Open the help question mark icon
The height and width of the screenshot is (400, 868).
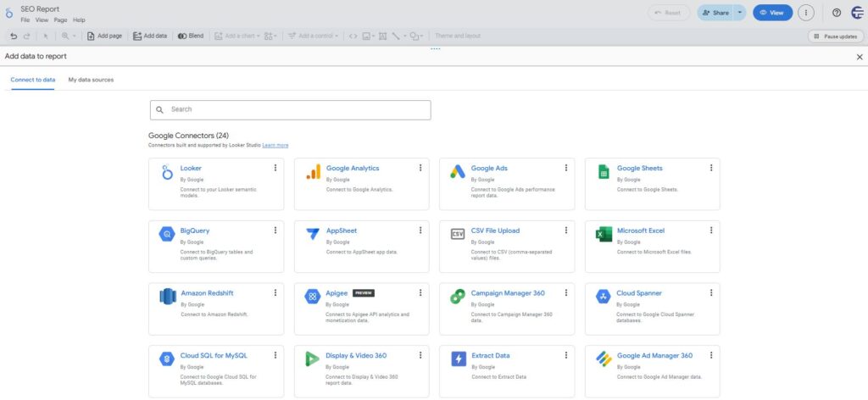point(837,13)
